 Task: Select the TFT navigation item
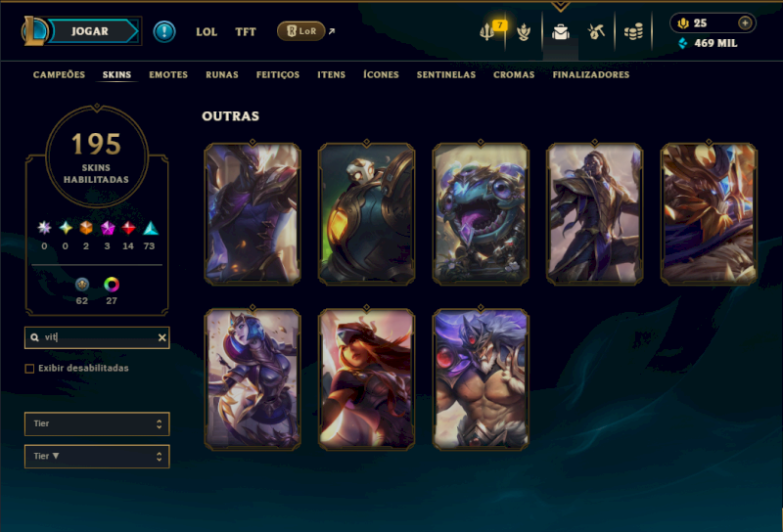pyautogui.click(x=246, y=32)
